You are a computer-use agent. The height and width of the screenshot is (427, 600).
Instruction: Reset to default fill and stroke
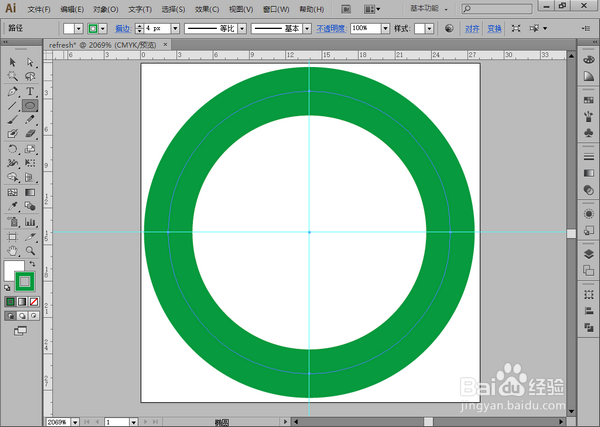click(x=7, y=288)
